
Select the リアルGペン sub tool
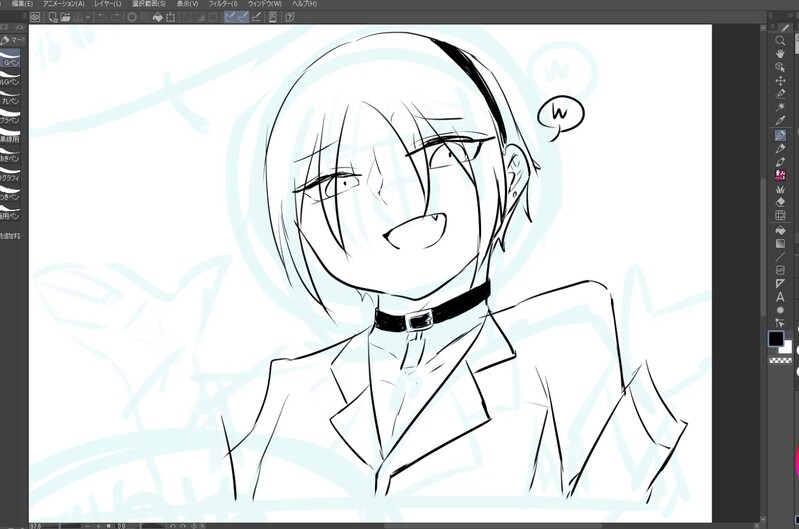coord(10,77)
